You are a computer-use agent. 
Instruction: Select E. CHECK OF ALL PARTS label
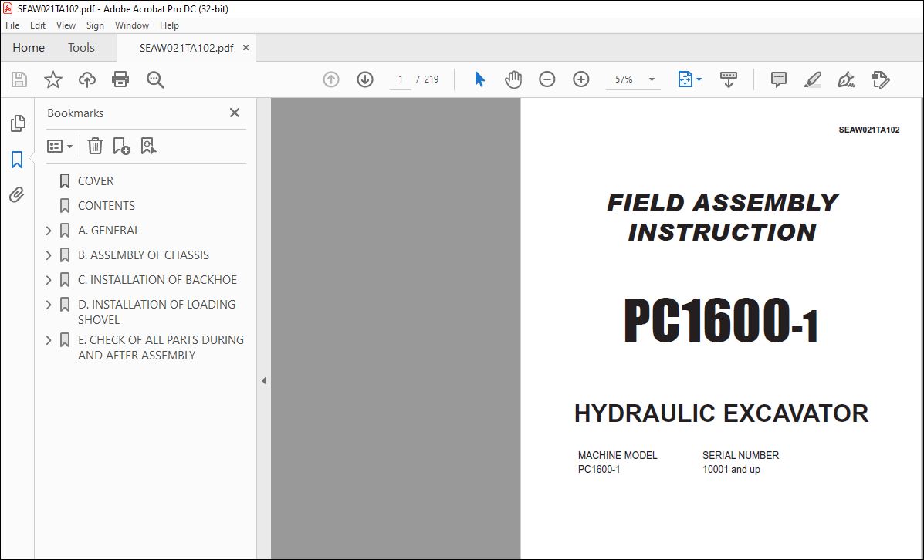161,347
